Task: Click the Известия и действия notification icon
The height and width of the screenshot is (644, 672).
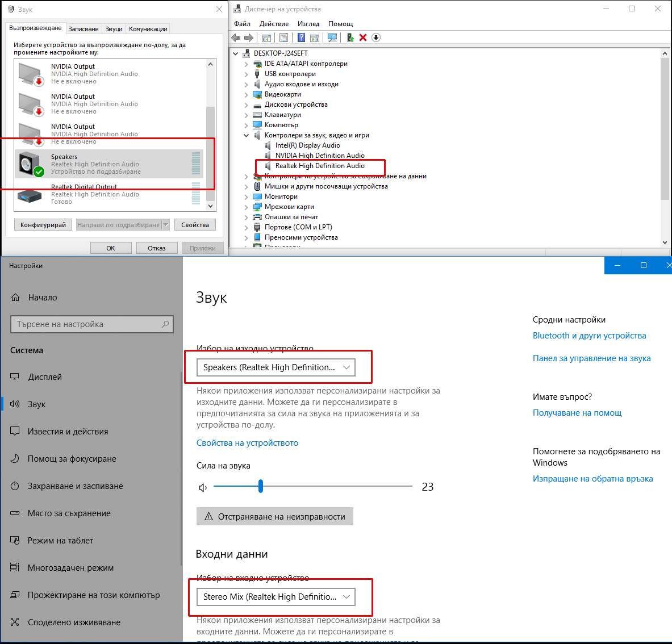Action: tap(15, 431)
